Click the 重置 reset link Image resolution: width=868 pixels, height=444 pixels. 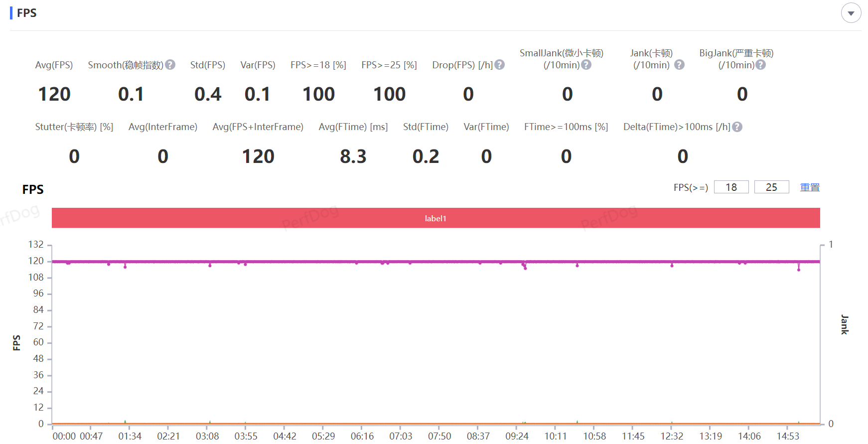coord(810,187)
